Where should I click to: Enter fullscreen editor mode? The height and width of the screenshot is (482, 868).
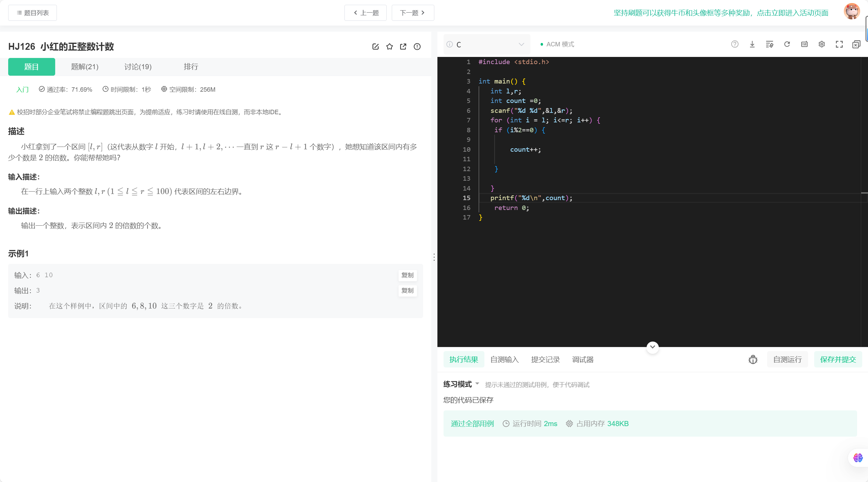[839, 44]
